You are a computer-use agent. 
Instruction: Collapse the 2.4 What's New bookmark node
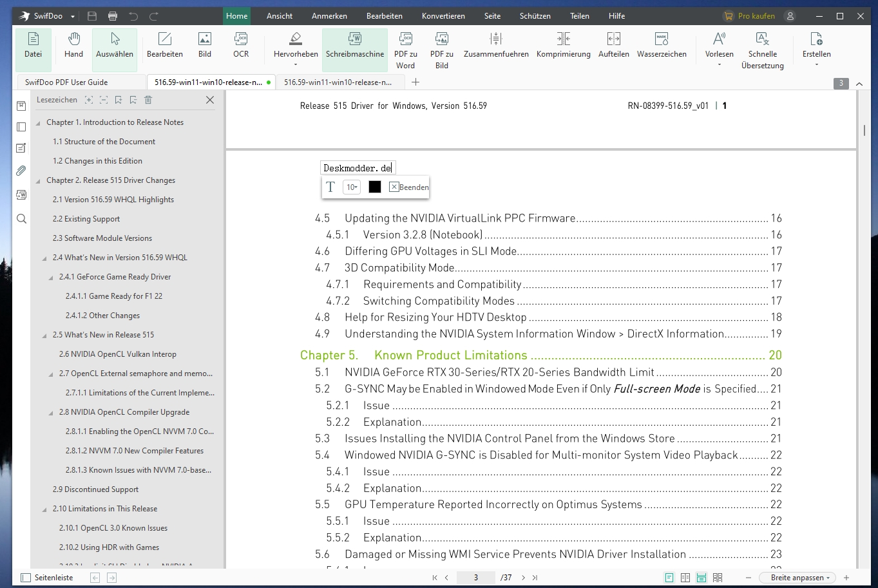pos(44,258)
